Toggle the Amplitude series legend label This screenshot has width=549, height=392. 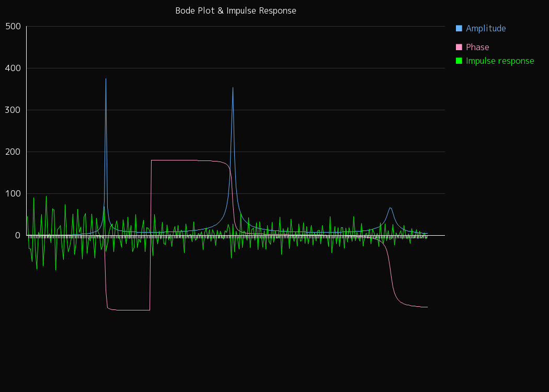486,28
